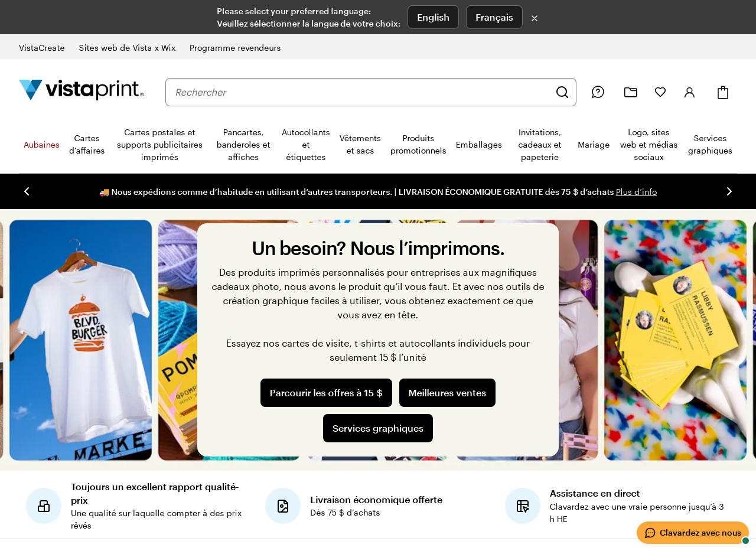Open favorites heart icon
Viewport: 756px width, 551px height.
(x=660, y=92)
